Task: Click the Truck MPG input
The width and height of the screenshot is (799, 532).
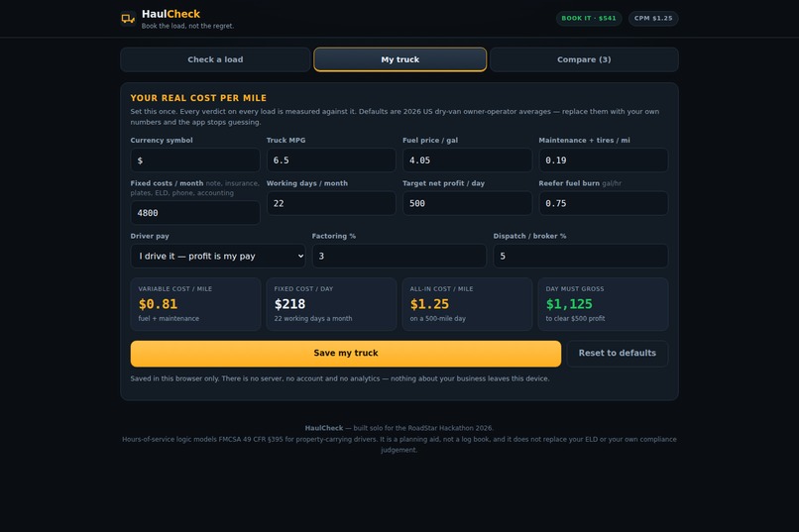Action: [331, 160]
